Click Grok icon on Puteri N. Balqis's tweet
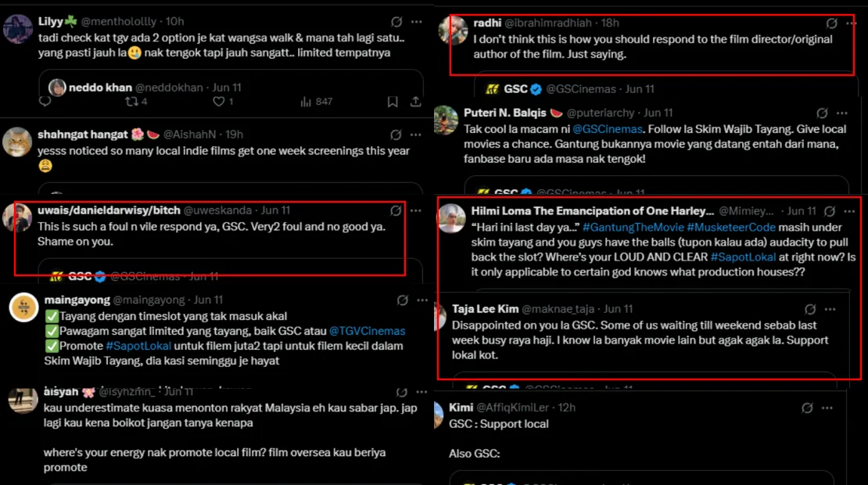The height and width of the screenshot is (485, 868). click(822, 113)
